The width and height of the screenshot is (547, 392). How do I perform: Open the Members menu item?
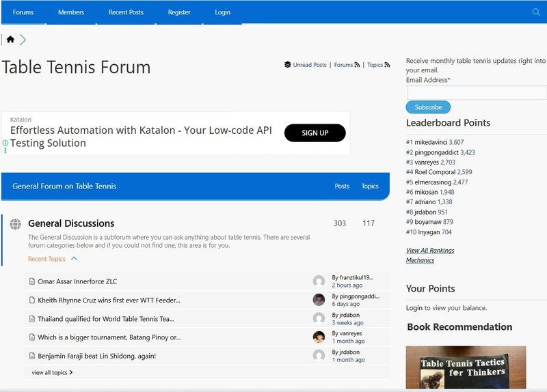coord(71,12)
